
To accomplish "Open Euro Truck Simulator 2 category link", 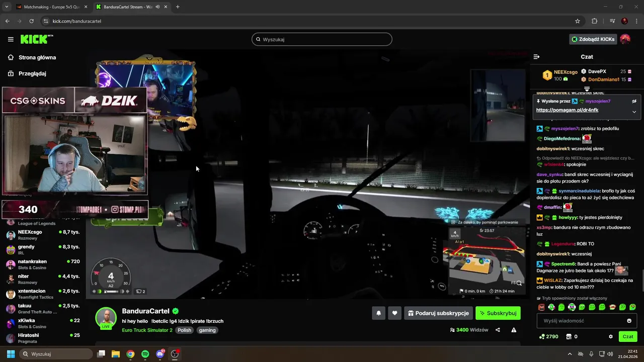I will click(x=147, y=330).
